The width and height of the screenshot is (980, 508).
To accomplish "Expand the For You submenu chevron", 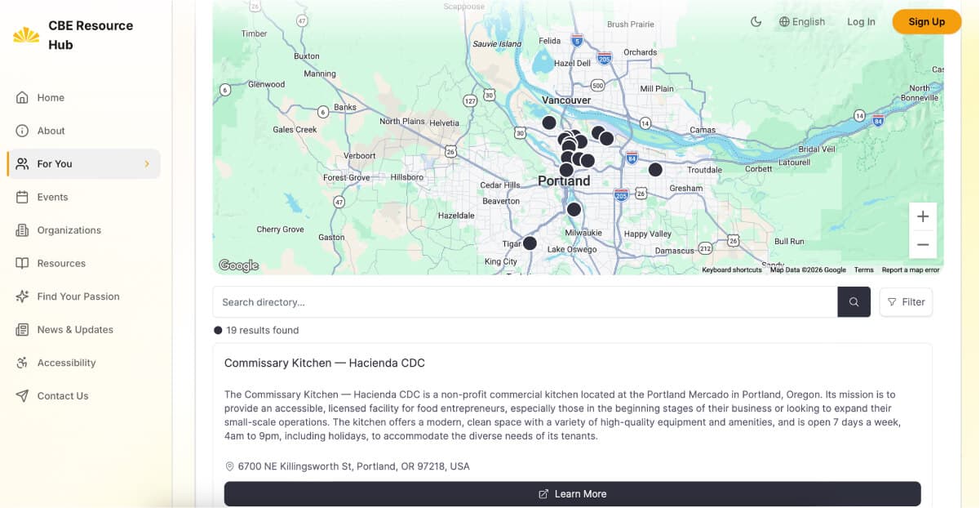I will (x=147, y=164).
